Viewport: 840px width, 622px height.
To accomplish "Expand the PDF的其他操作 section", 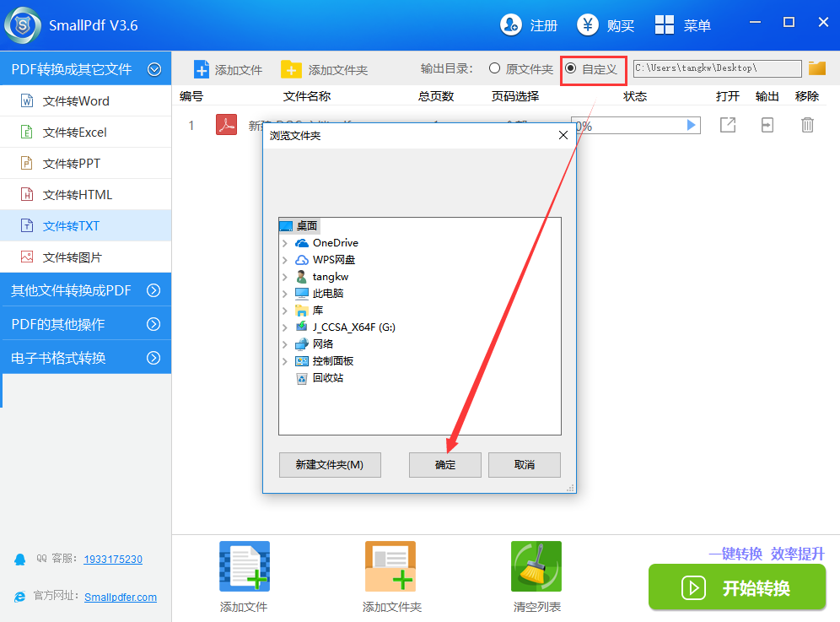I will click(153, 324).
